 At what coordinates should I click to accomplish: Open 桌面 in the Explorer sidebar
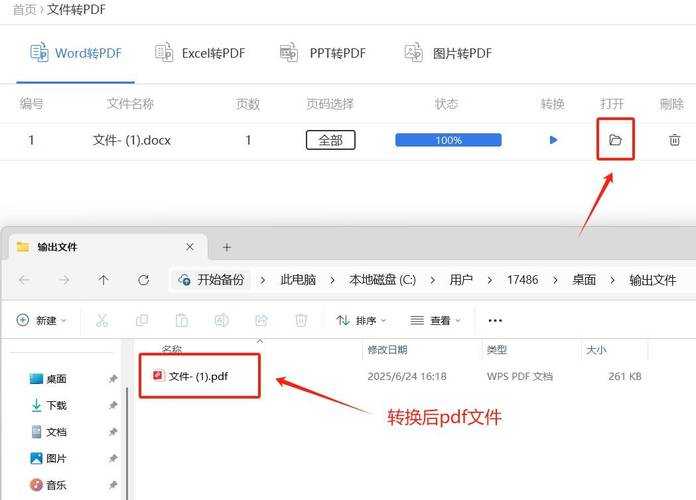48,379
